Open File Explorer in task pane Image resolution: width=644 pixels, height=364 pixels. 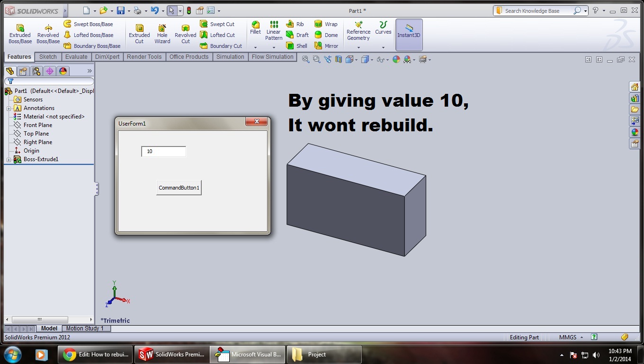pyautogui.click(x=635, y=109)
